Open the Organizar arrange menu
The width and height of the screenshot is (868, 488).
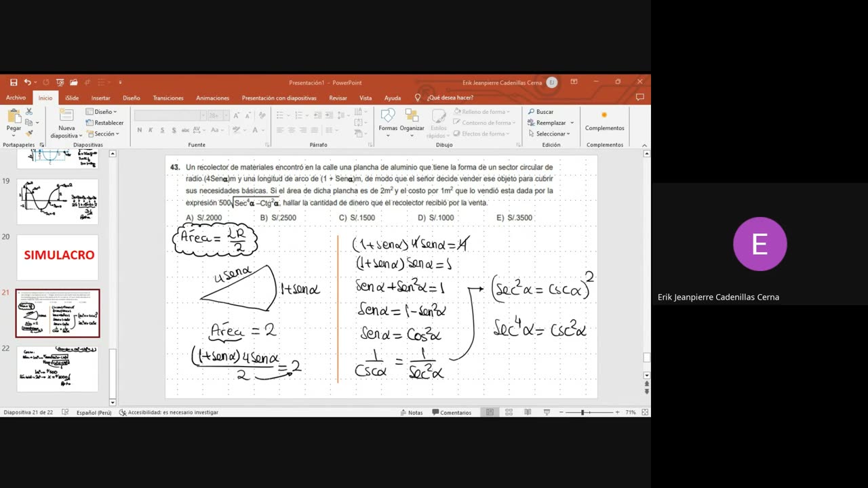pos(412,122)
